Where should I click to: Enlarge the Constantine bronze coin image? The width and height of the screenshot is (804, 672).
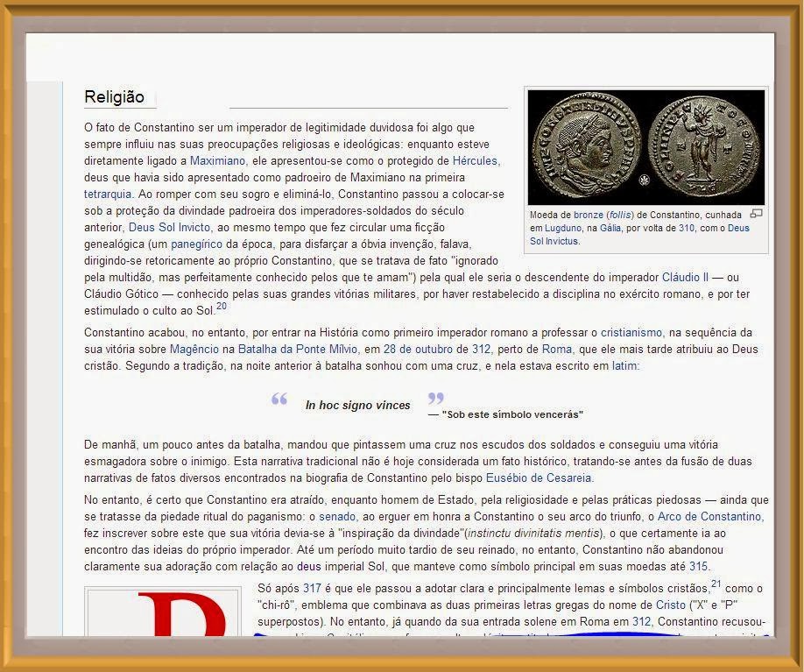[x=646, y=148]
